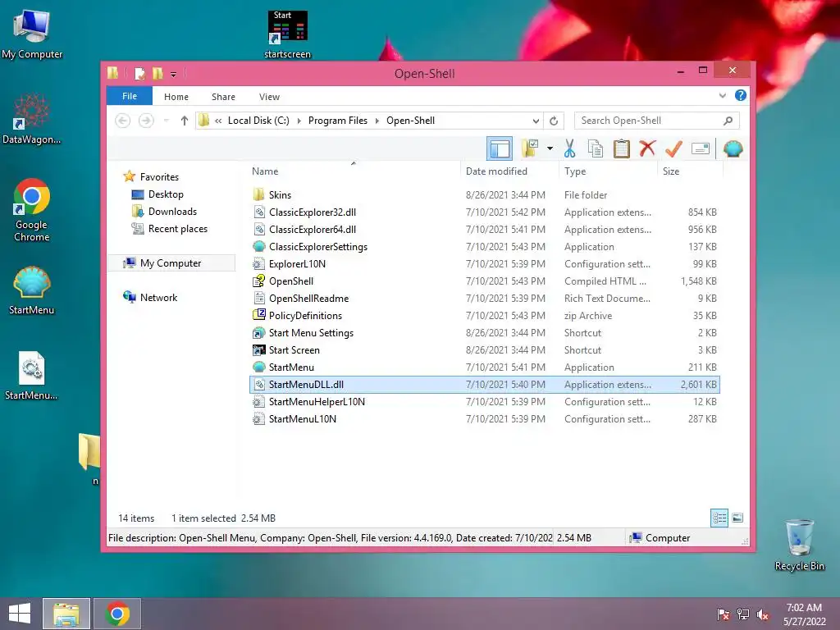Open the View ribbon tab
This screenshot has height=630, width=840.
coord(269,97)
